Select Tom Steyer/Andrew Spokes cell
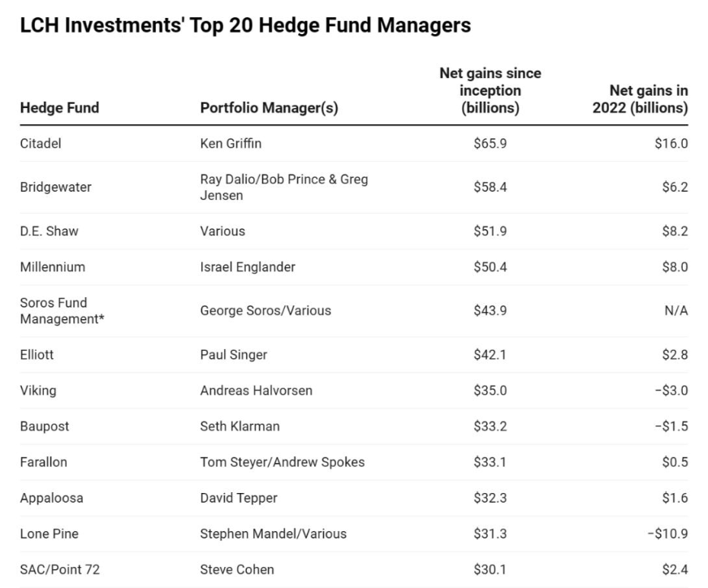This screenshot has width=708, height=588. pyautogui.click(x=283, y=461)
